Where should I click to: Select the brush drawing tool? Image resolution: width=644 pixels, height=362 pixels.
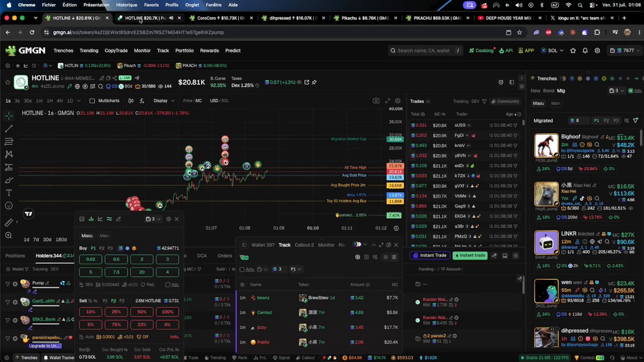[x=9, y=180]
